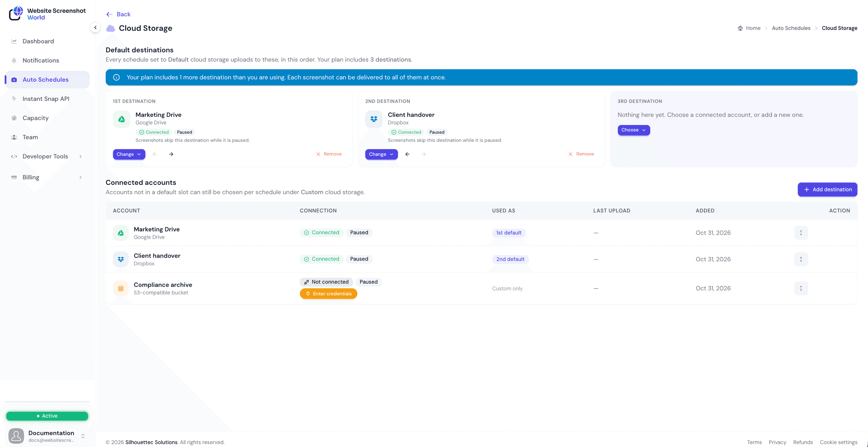Open Cookie settings in the footer
Screen dimensions: 868x447
point(838,442)
